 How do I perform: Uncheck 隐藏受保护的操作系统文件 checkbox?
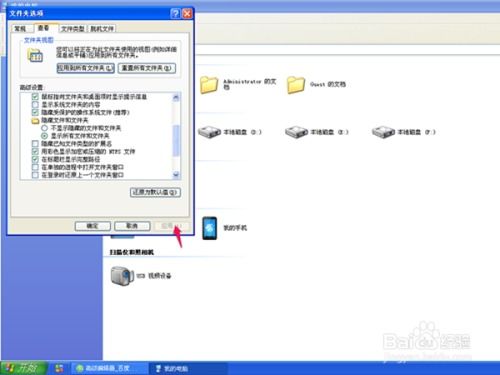pyautogui.click(x=35, y=112)
